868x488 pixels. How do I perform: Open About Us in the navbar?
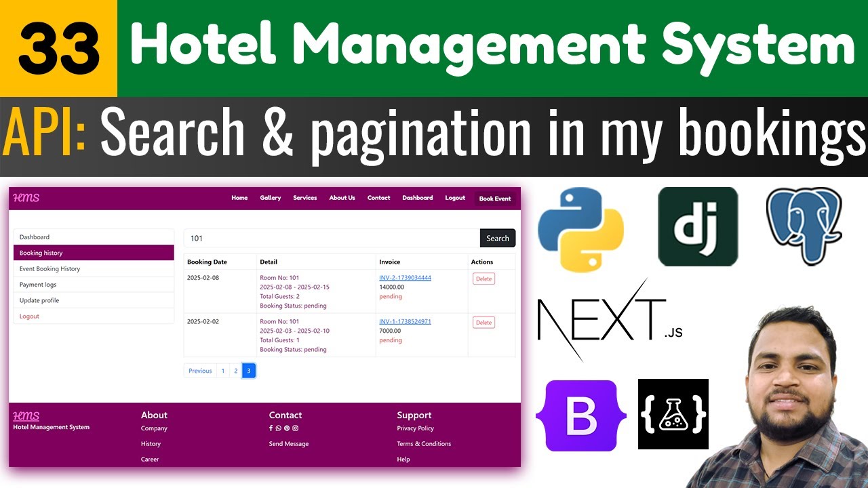click(x=342, y=198)
